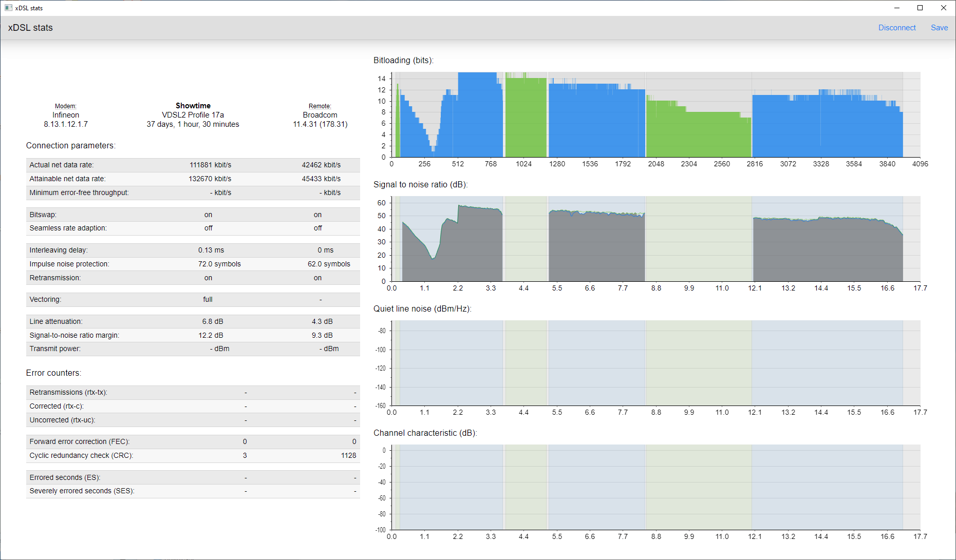Screen dimensions: 956x560
Task: Maximize the xDSL stats window
Action: [920, 8]
